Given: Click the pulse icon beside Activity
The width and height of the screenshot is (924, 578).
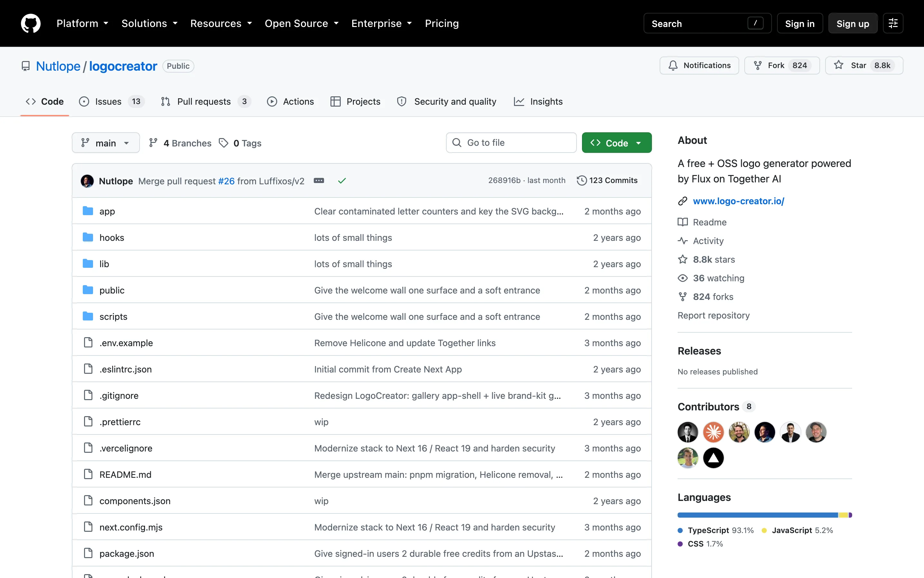Looking at the screenshot, I should 683,241.
